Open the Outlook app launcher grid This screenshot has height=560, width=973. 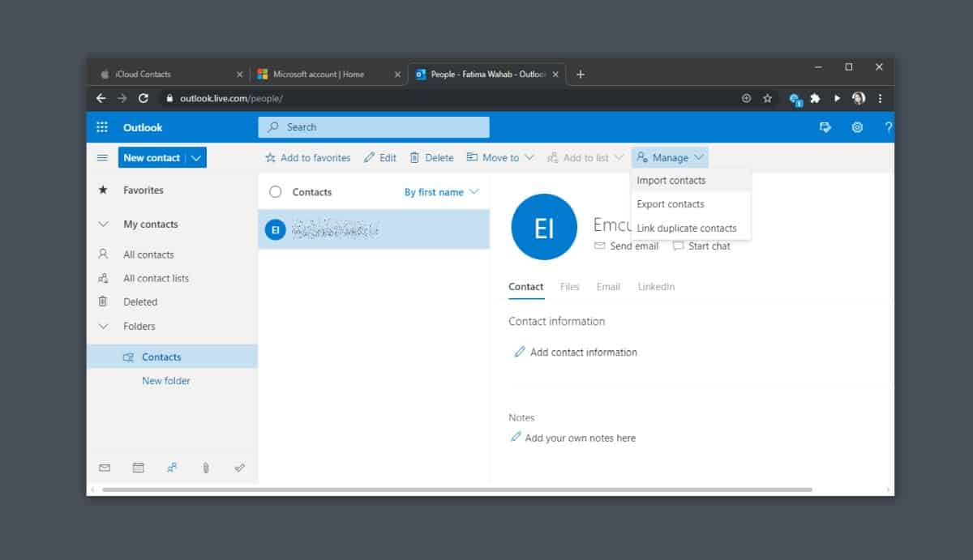[x=102, y=127]
